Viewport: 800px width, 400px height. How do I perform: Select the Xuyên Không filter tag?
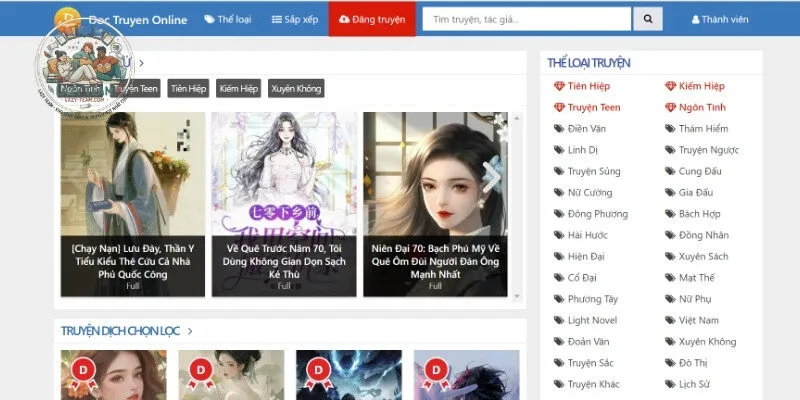296,88
